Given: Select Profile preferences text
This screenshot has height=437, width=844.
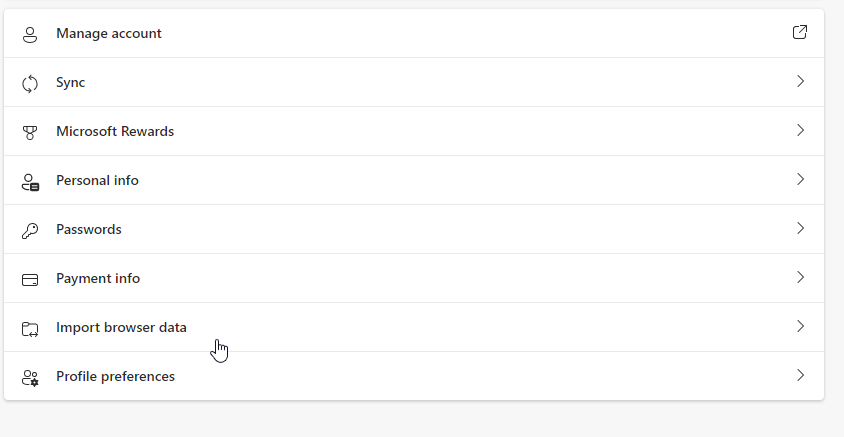Looking at the screenshot, I should [x=115, y=376].
